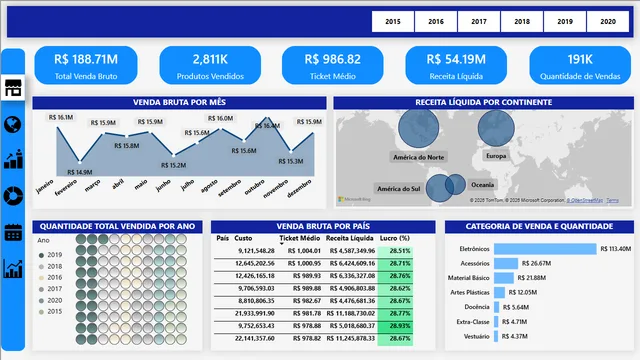The width and height of the screenshot is (640, 360).
Task: Select 2019 in the Ano legend
Action: pos(51,255)
